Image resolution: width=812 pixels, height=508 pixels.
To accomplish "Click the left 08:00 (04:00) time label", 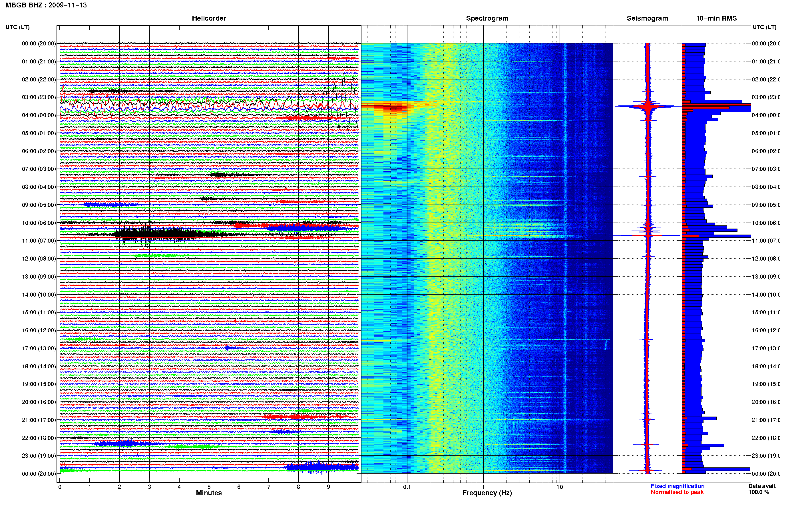I will click(39, 187).
